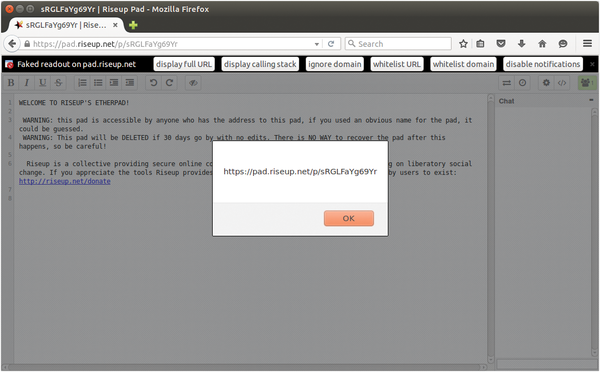Focus the Firefox Search box
The height and width of the screenshot is (372, 600).
(x=398, y=44)
